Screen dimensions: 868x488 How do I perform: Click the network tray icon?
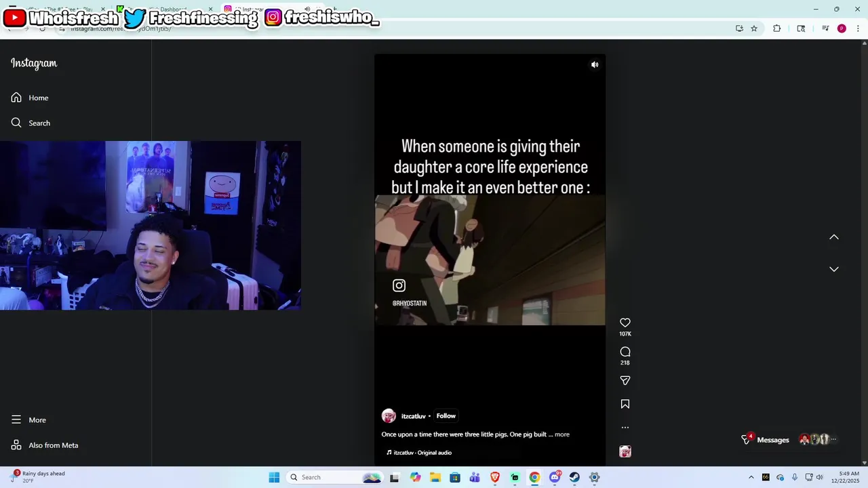click(x=809, y=477)
